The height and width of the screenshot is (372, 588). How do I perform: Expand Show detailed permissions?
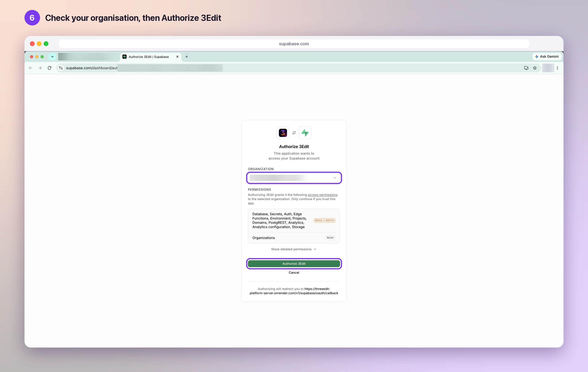(294, 249)
